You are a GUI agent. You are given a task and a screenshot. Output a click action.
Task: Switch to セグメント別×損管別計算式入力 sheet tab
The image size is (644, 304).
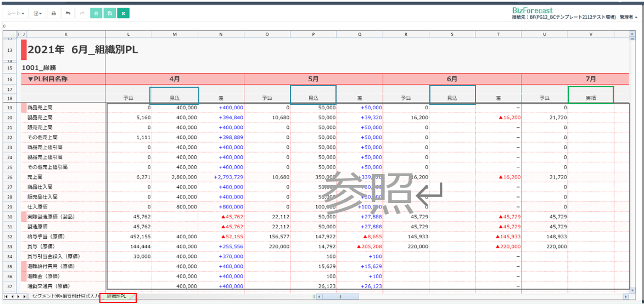[x=66, y=296]
